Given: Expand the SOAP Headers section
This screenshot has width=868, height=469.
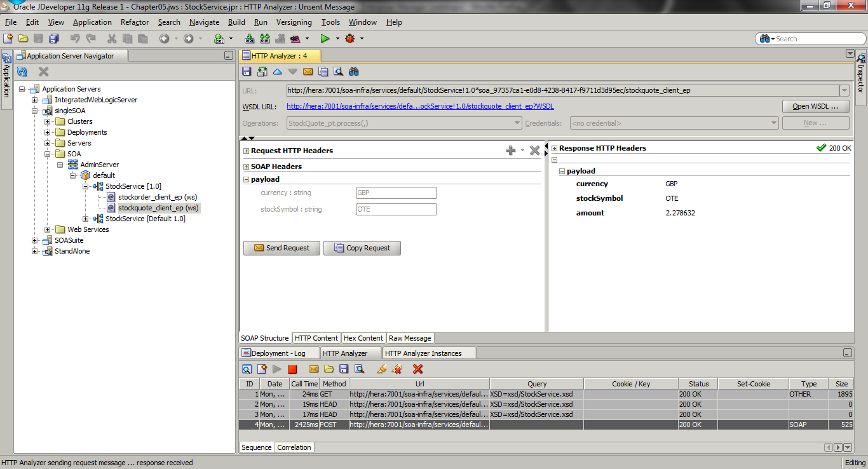Looking at the screenshot, I should point(246,167).
